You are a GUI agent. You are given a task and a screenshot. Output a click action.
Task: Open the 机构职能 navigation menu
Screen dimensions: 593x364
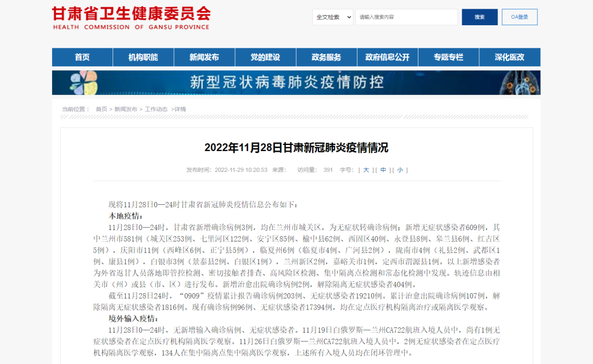click(143, 57)
